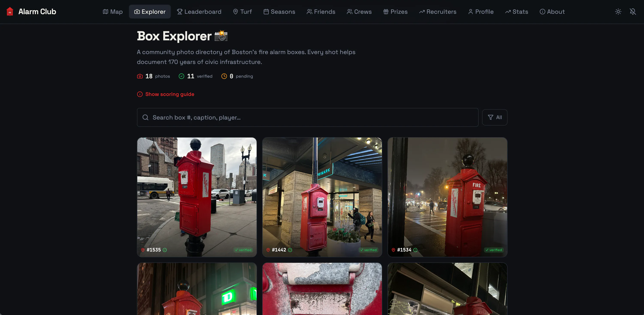Image resolution: width=644 pixels, height=315 pixels.
Task: Show the scoring guide
Action: (170, 94)
